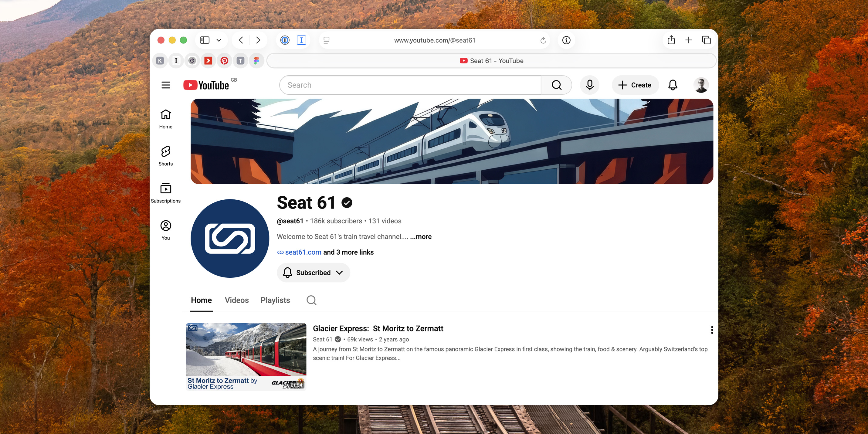Open the notifications bell in header
Viewport: 868px width, 434px height.
tap(673, 85)
